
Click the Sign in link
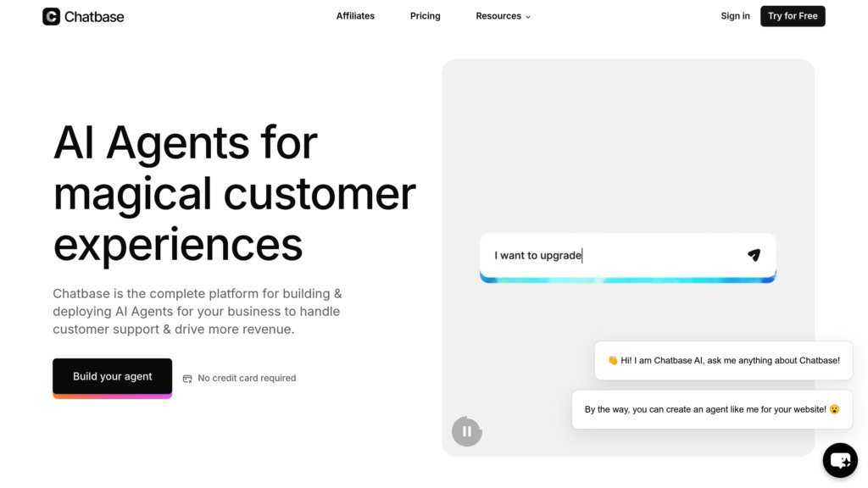tap(735, 16)
